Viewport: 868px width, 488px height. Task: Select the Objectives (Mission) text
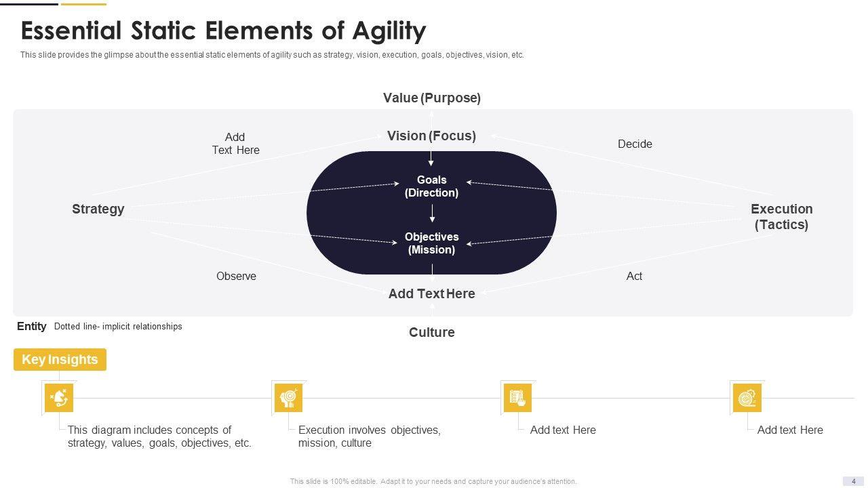pos(431,243)
